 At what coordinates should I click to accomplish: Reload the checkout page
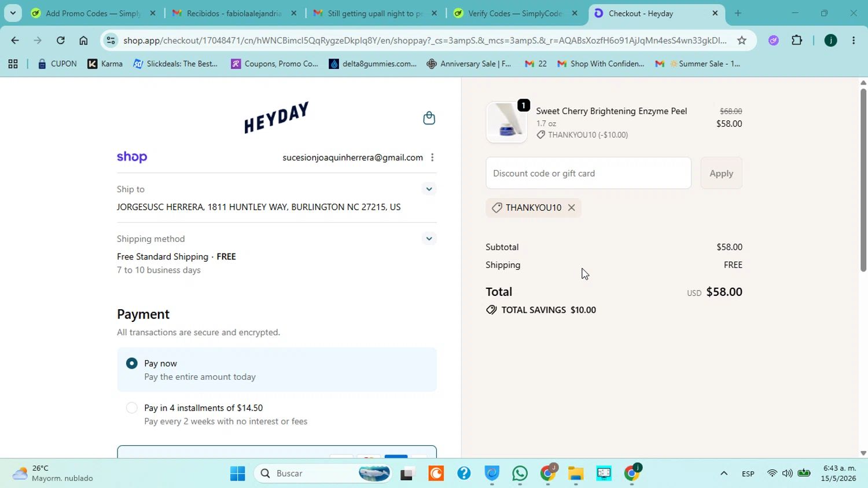(x=60, y=40)
